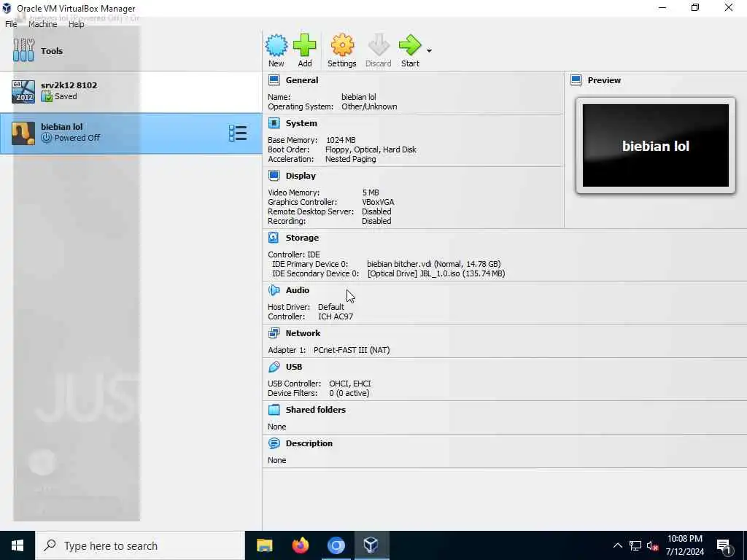This screenshot has height=560, width=747.
Task: Open the Description heading link
Action: (309, 443)
